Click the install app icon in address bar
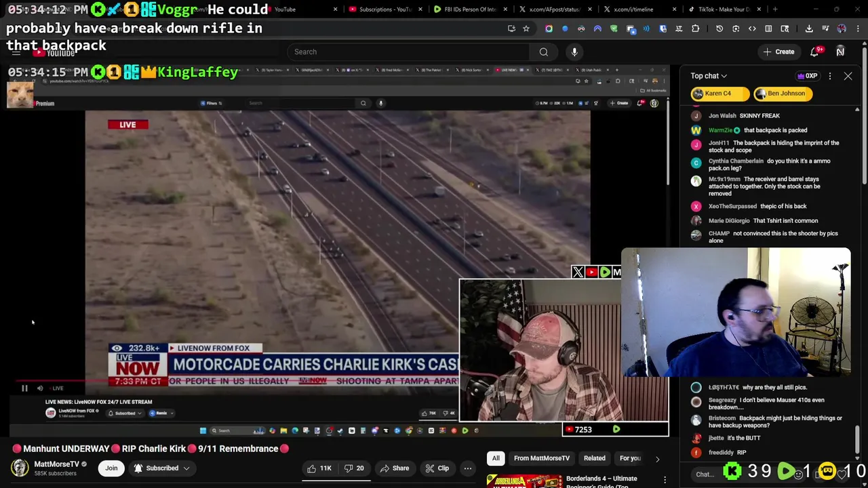Viewport: 868px width, 488px height. click(x=511, y=28)
